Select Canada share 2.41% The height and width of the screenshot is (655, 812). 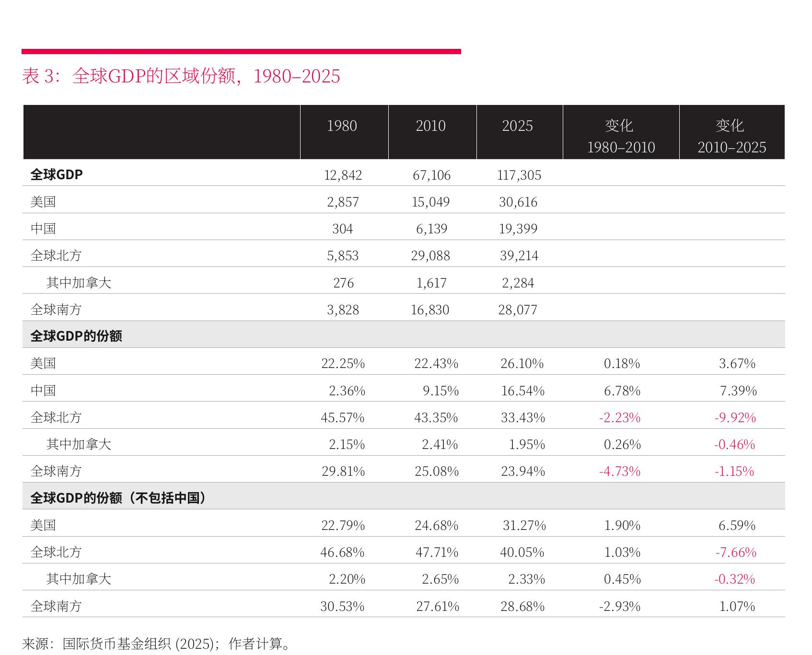[440, 445]
